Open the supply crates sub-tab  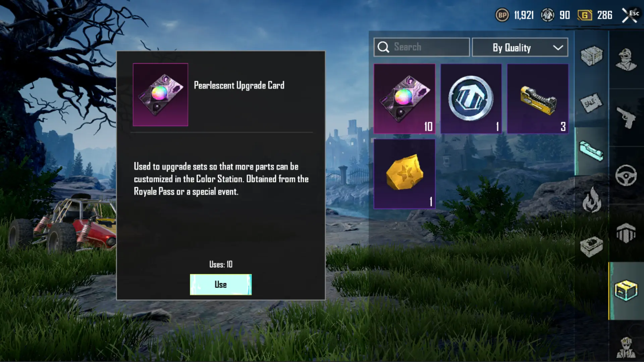pyautogui.click(x=592, y=56)
